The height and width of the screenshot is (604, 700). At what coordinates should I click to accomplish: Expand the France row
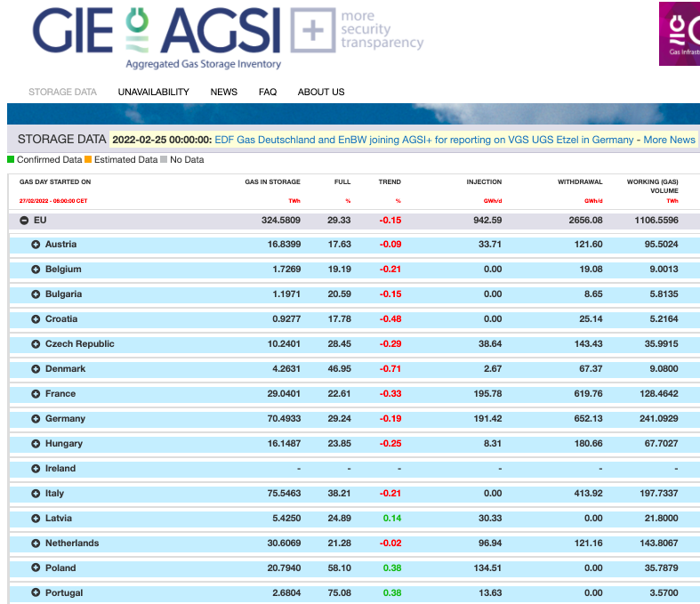tap(36, 394)
